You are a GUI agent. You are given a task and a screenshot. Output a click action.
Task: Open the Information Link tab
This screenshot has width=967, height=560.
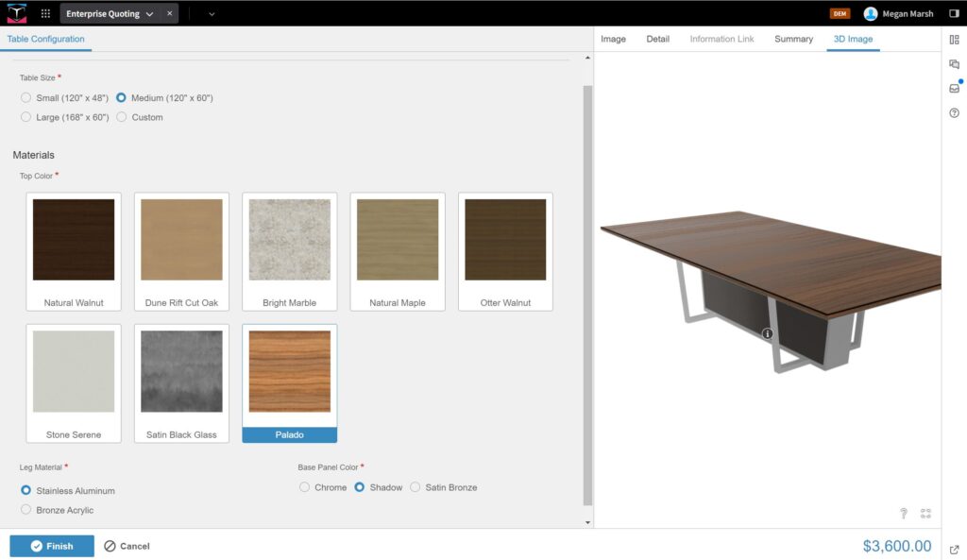(x=721, y=39)
